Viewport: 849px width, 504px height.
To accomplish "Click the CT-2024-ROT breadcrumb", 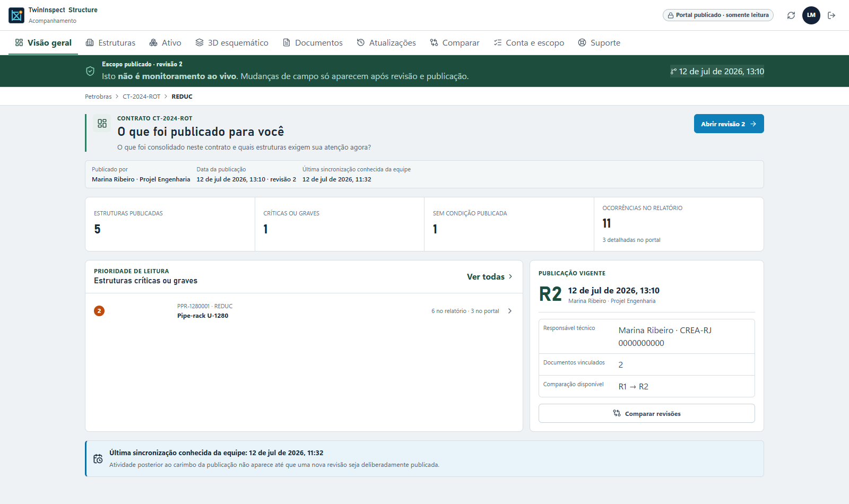I will 142,97.
